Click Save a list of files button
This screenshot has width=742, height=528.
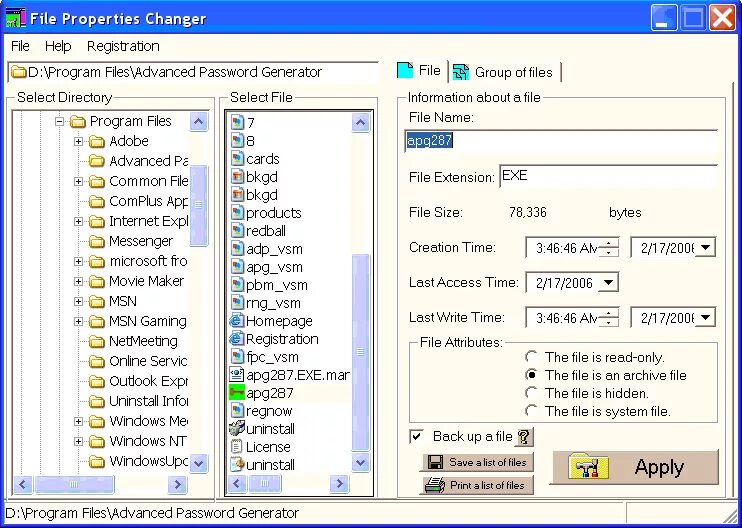[x=477, y=462]
